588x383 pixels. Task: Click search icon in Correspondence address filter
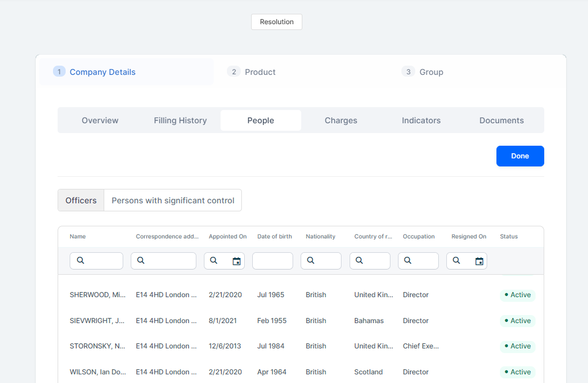[142, 260]
